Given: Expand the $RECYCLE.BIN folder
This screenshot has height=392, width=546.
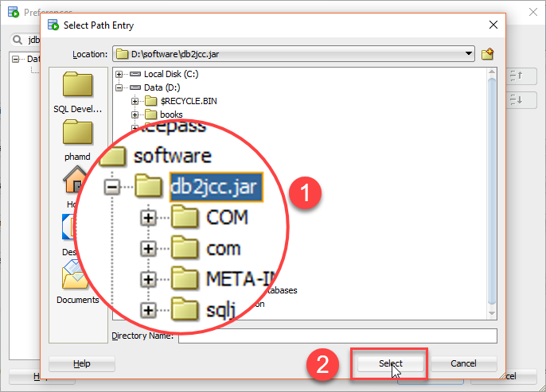Looking at the screenshot, I should [x=135, y=101].
